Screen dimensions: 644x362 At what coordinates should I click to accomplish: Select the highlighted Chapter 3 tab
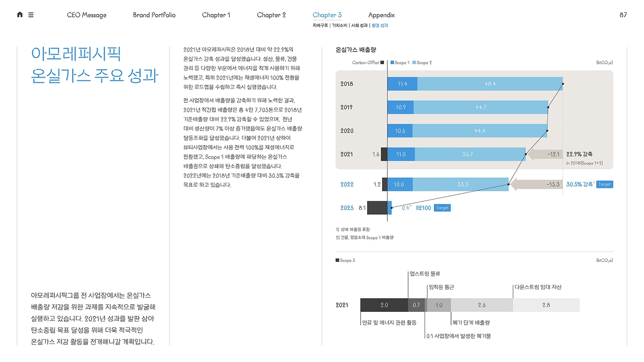(327, 15)
